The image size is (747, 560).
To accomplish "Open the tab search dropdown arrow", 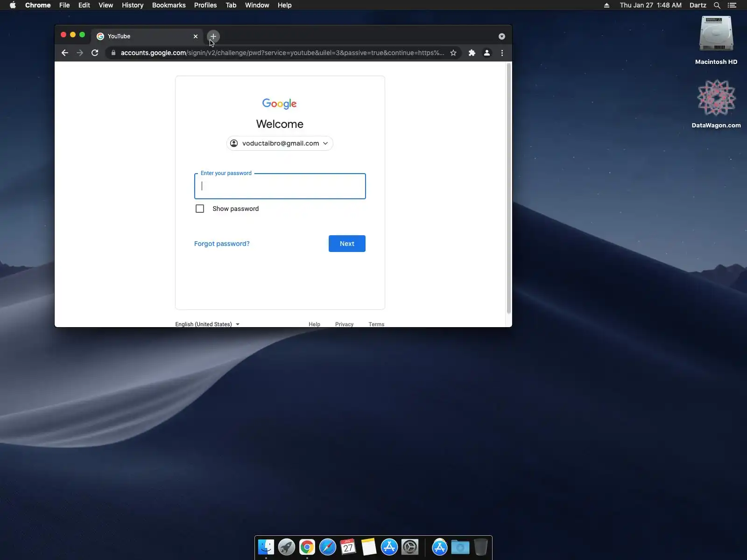I will 502,36.
